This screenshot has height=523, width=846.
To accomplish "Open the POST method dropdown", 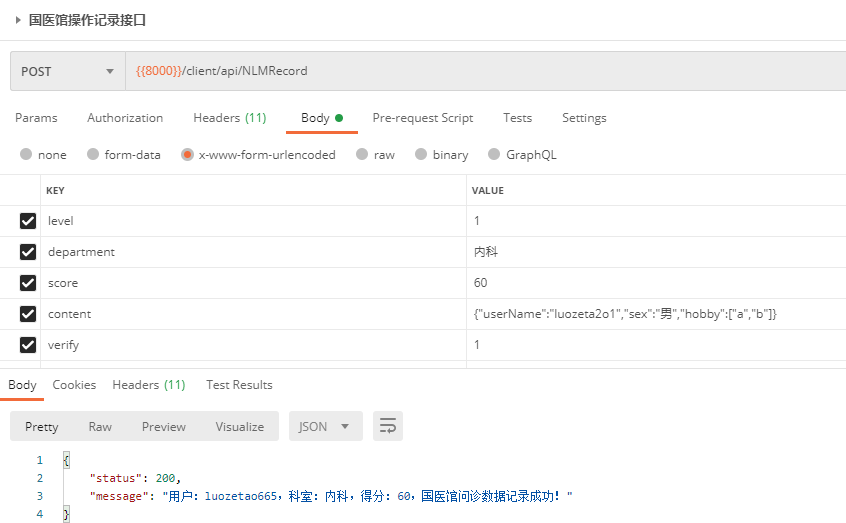I will 67,71.
